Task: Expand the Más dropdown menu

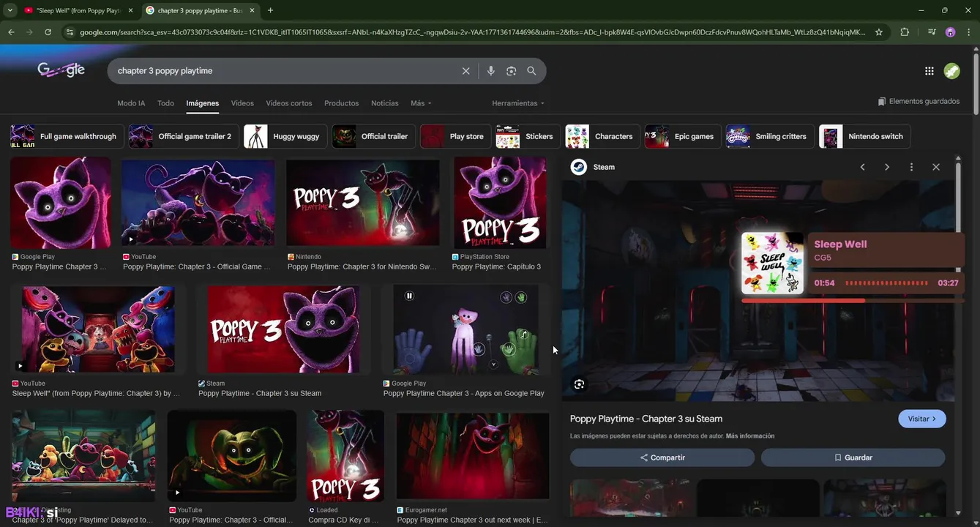Action: [x=421, y=103]
